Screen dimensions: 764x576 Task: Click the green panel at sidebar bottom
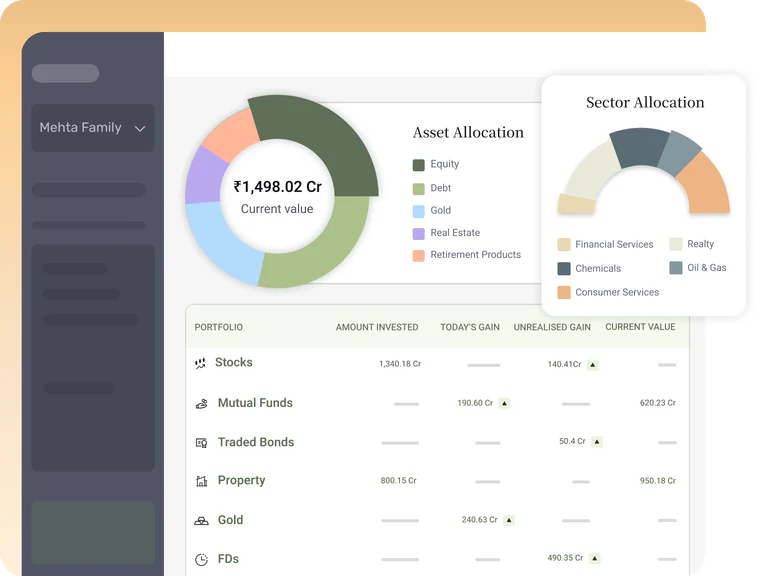[x=93, y=533]
